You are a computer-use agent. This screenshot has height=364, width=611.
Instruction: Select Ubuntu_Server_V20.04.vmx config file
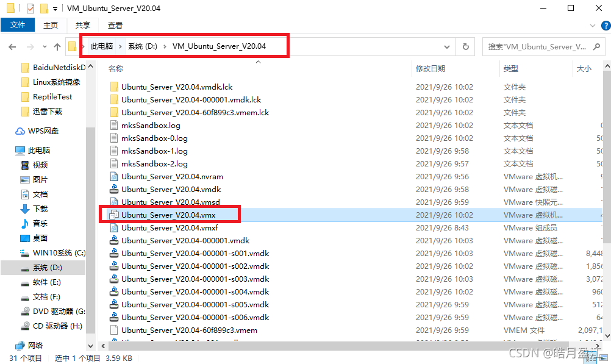pos(163,215)
